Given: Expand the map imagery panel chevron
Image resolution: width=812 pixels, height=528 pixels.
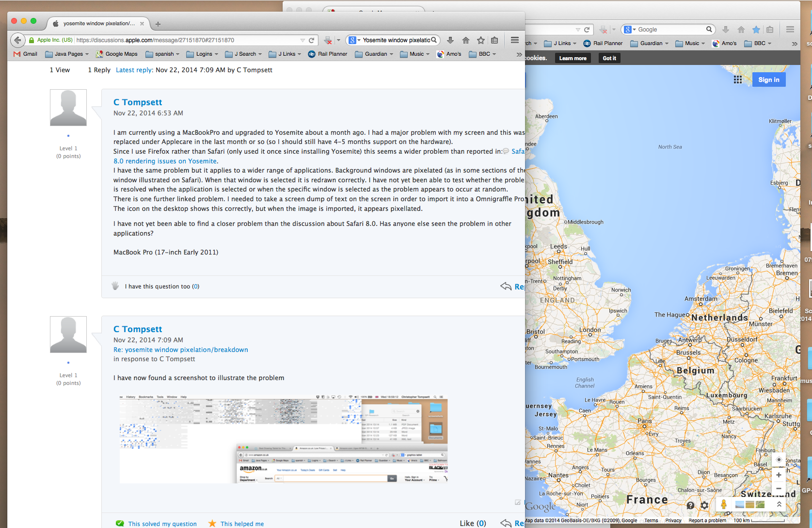Looking at the screenshot, I should pos(779,504).
